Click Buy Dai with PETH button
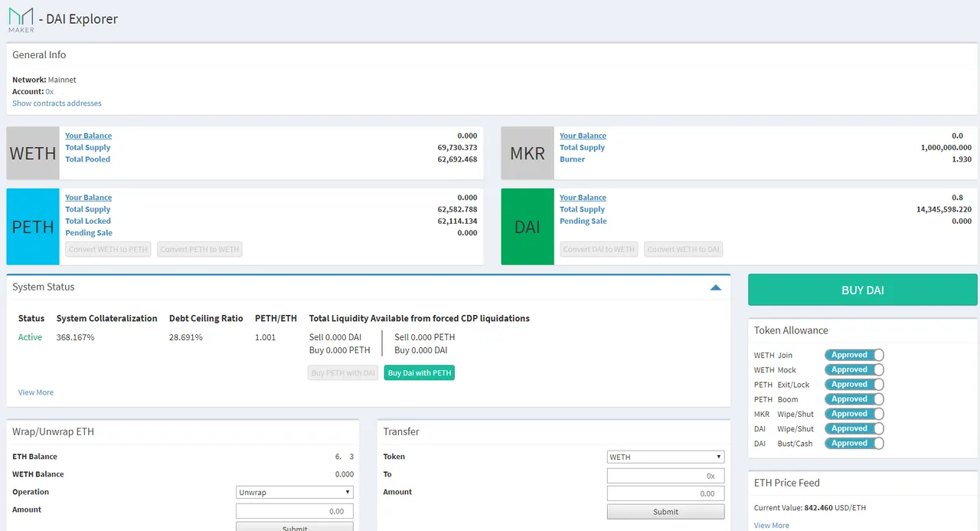This screenshot has height=531, width=980. click(x=420, y=373)
